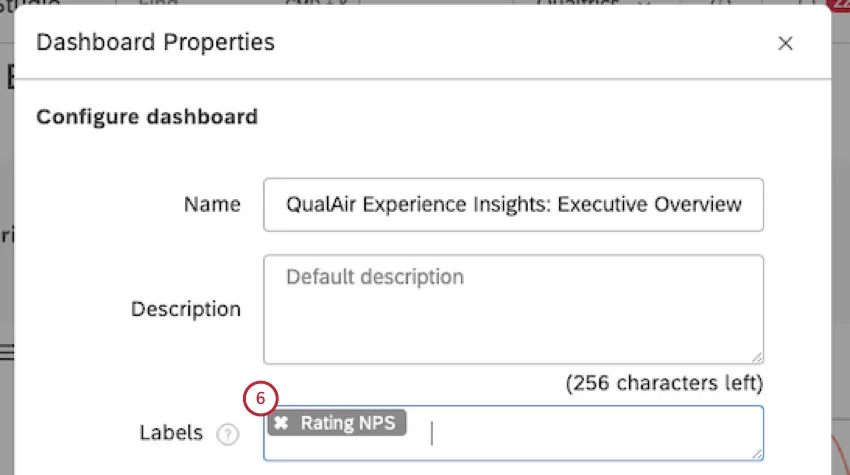The image size is (850, 475).
Task: Click the Labels field label text
Action: tap(171, 434)
